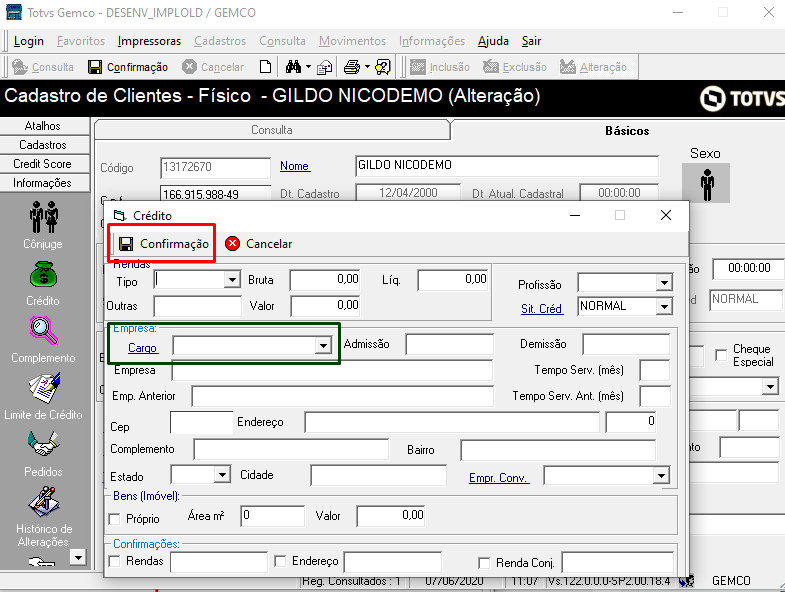The height and width of the screenshot is (592, 785).
Task: Click the Consulta toolbar icon
Action: click(20, 67)
